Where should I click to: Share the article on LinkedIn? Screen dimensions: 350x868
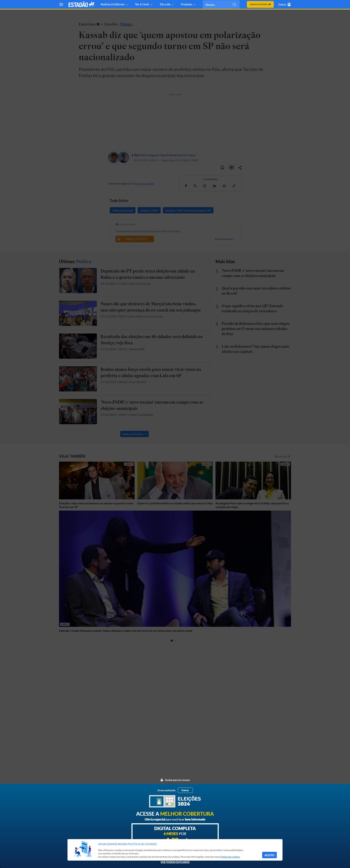(214, 186)
